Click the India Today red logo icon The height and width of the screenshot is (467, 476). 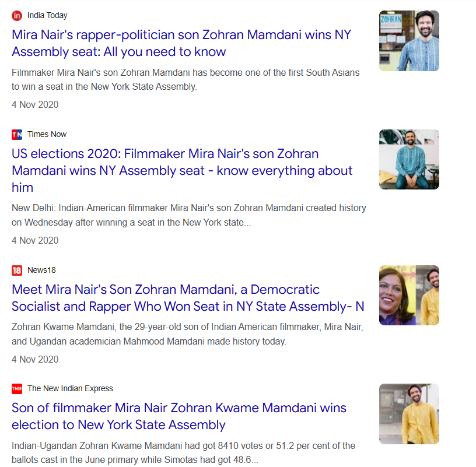click(x=17, y=16)
